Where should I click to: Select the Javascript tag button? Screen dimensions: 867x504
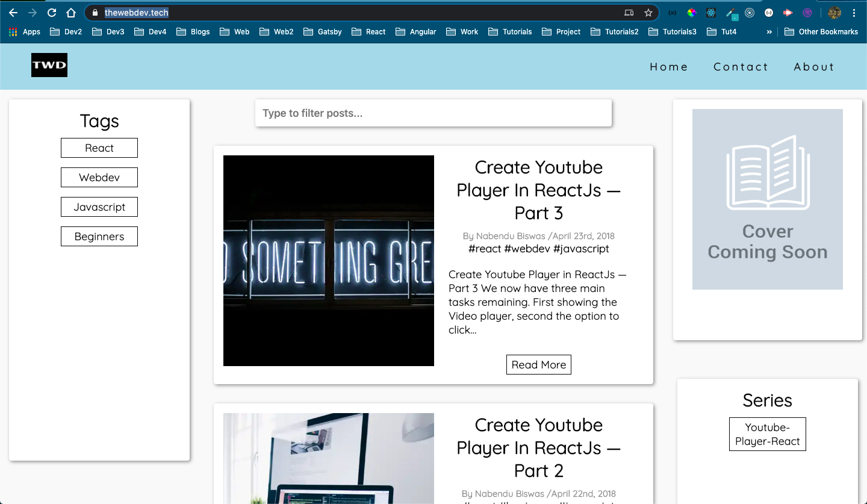[99, 207]
